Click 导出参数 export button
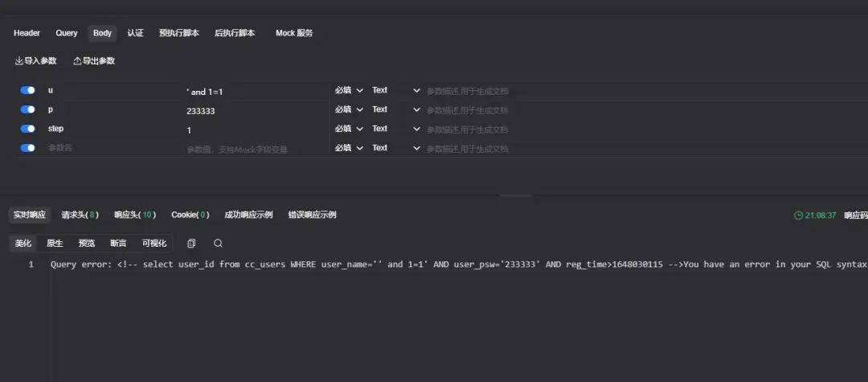868x382 pixels. pos(94,61)
